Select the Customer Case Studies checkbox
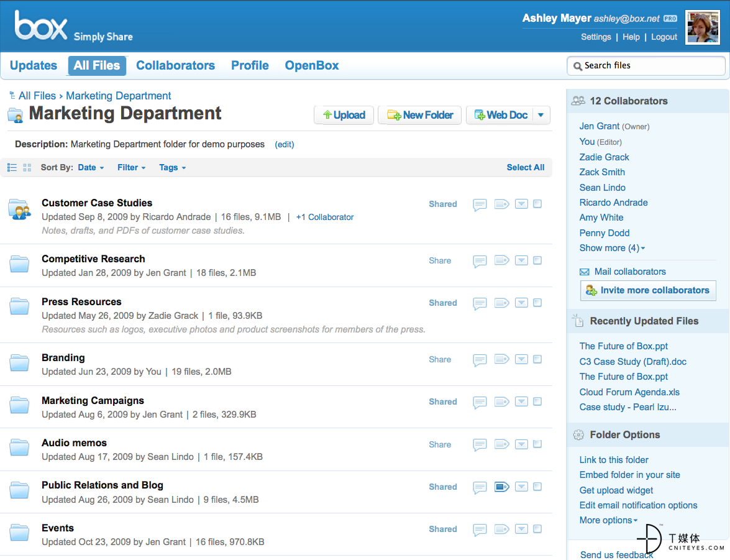The width and height of the screenshot is (730, 560). [x=537, y=204]
